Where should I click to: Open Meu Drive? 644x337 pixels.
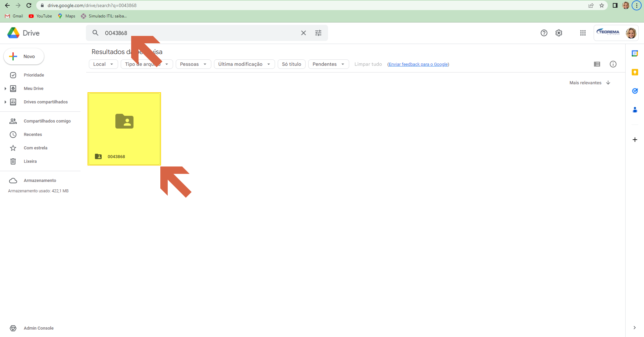click(34, 89)
